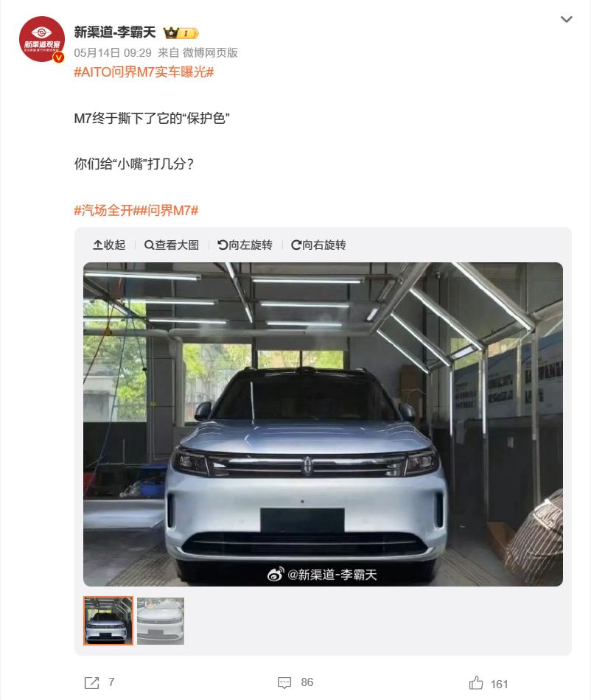The width and height of the screenshot is (591, 700).
Task: Open the post options chevron menu
Action: (566, 19)
